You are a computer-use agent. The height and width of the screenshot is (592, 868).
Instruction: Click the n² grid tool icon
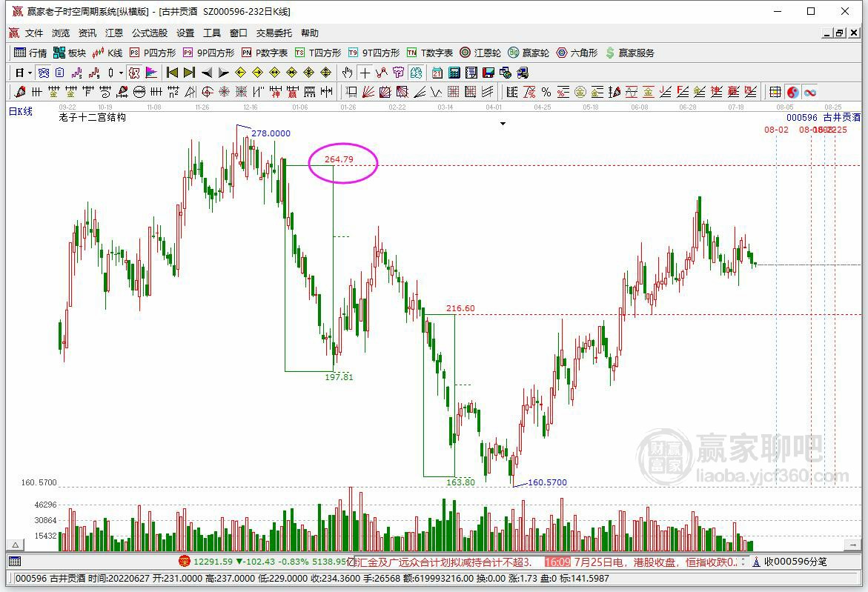pos(173,92)
